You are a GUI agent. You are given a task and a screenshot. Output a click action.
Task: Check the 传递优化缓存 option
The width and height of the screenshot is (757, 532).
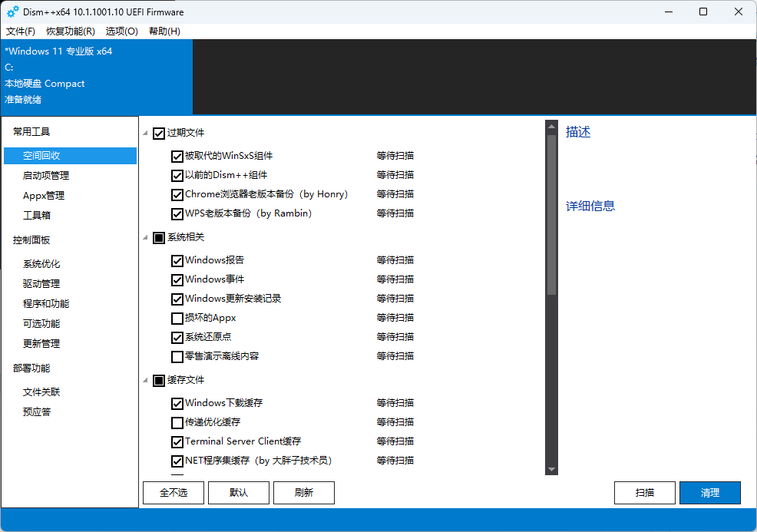coord(177,422)
